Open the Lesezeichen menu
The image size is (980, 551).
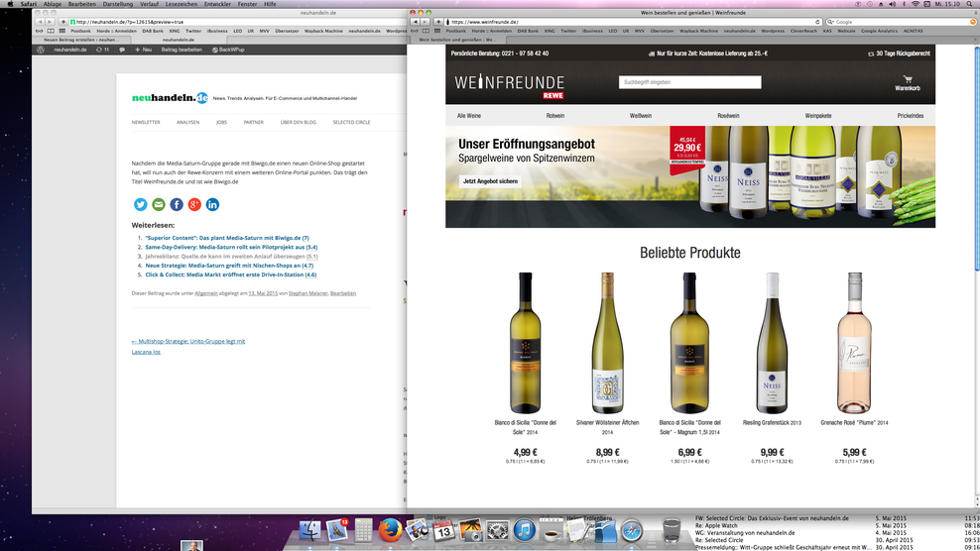pos(182,4)
